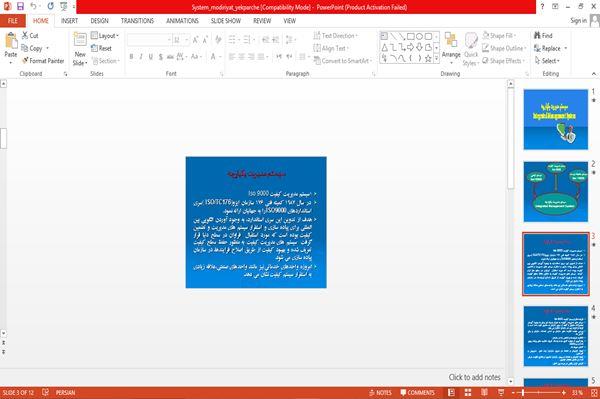Image resolution: width=600 pixels, height=399 pixels.
Task: Open COMMENTS pane from status bar
Action: [x=417, y=392]
